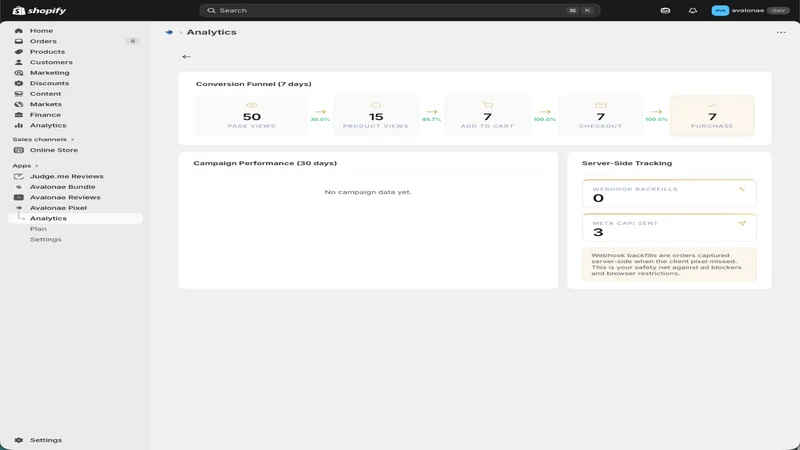The image size is (800, 450).
Task: Click the Discounts badge icon
Action: coord(19,83)
